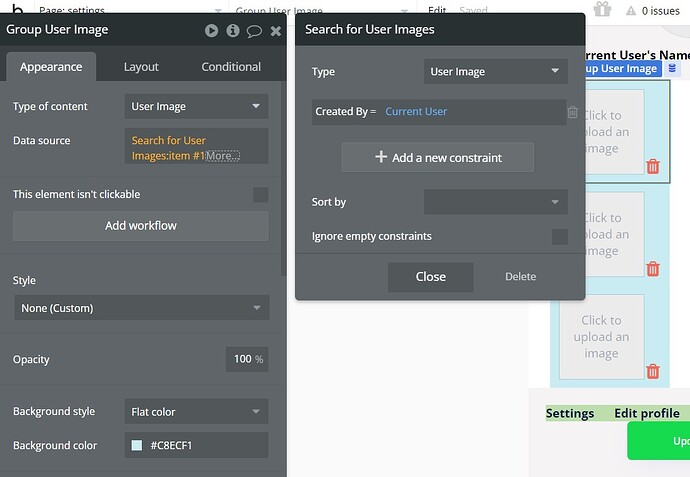This screenshot has width=690, height=477.
Task: Toggle 'Ignore empty constraints' checkbox
Action: 560,237
